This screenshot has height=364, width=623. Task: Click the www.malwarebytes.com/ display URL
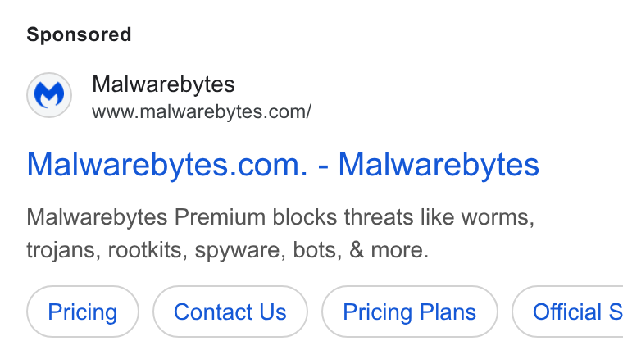(x=202, y=112)
